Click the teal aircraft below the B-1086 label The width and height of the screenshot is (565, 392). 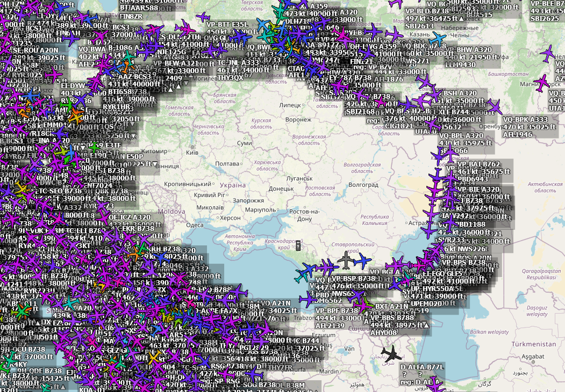tap(128, 57)
